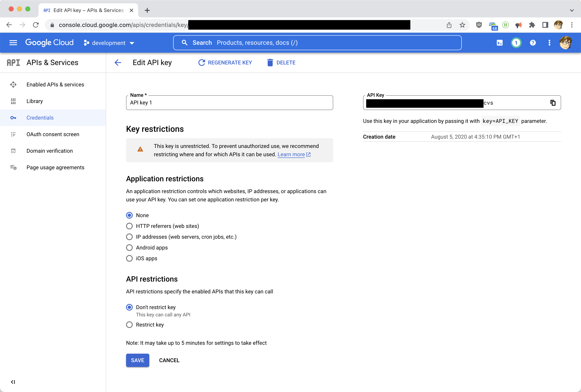Click the API key Name input field

click(229, 103)
